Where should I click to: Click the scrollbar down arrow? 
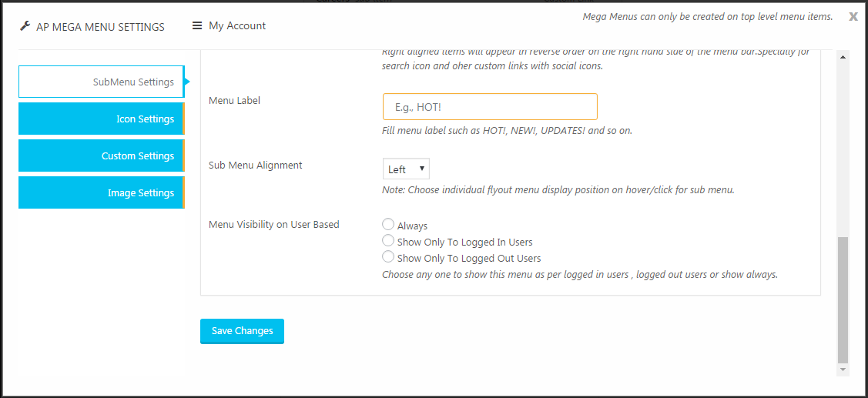(x=843, y=370)
